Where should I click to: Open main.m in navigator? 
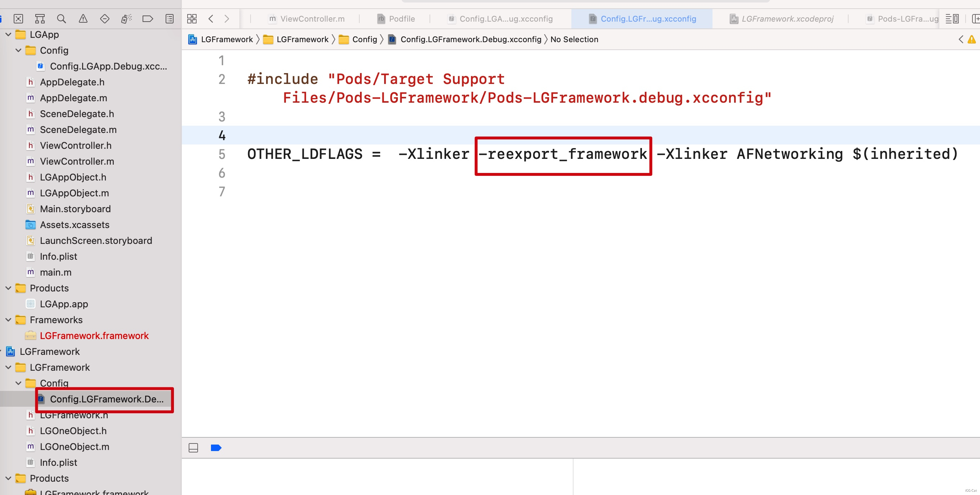49,272
